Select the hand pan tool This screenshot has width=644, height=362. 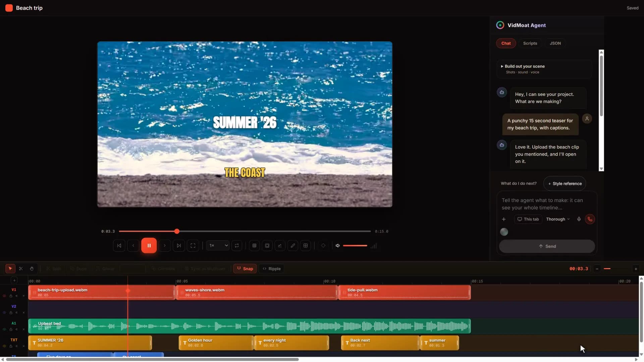click(x=32, y=268)
